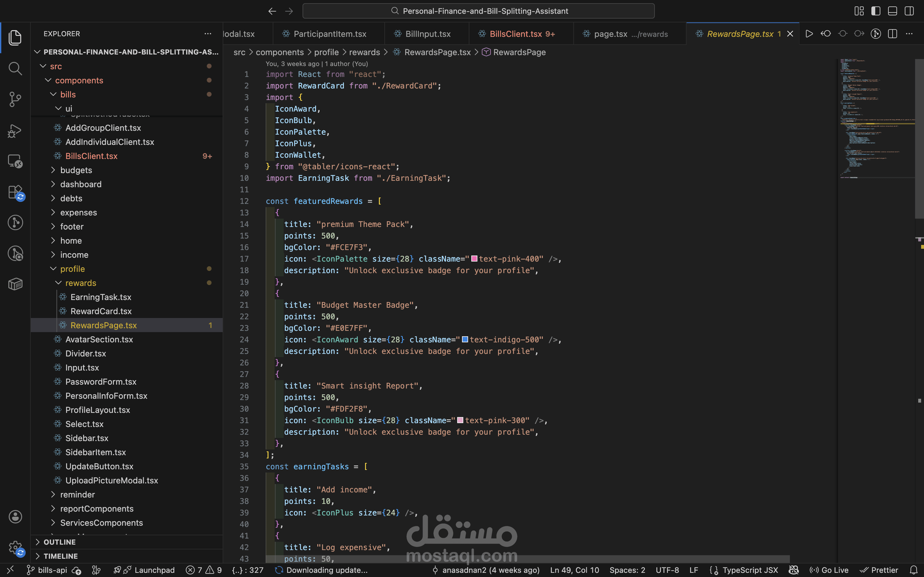The height and width of the screenshot is (577, 924).
Task: Expand the OUTLINE section
Action: tap(59, 542)
